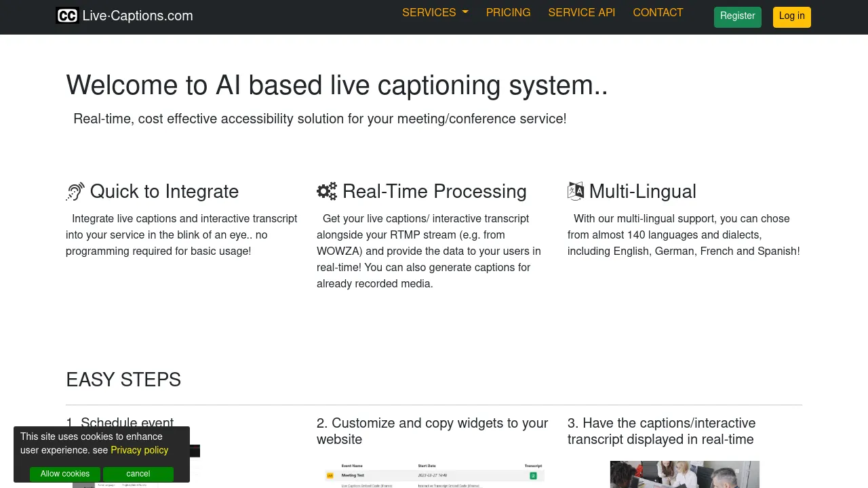Open the SERVICE API page
Viewport: 868px width, 488px height.
click(581, 12)
